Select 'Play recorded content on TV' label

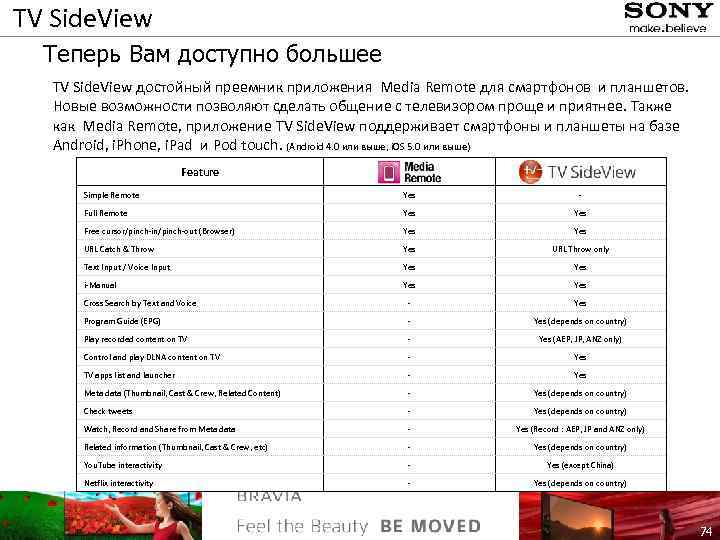pos(136,339)
